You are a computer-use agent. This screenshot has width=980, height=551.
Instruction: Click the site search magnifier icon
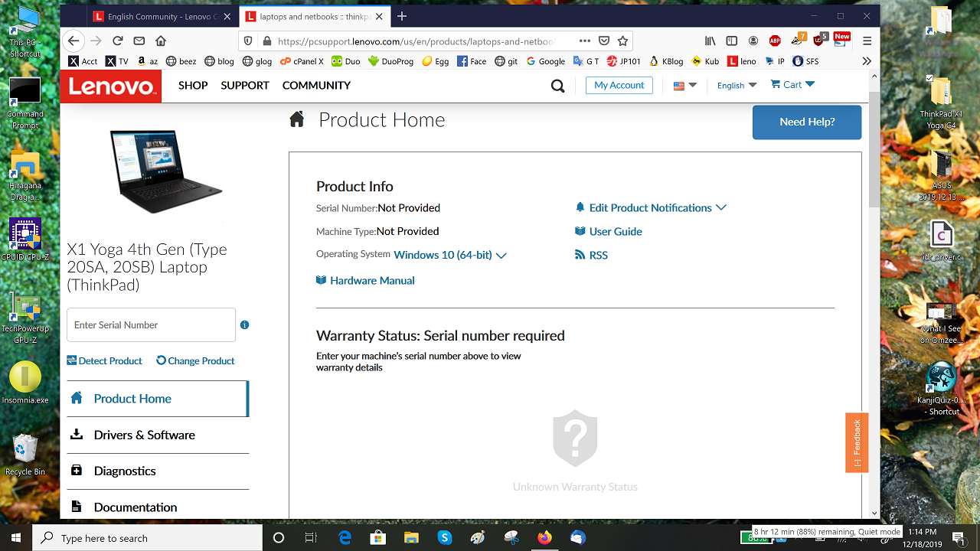click(558, 86)
